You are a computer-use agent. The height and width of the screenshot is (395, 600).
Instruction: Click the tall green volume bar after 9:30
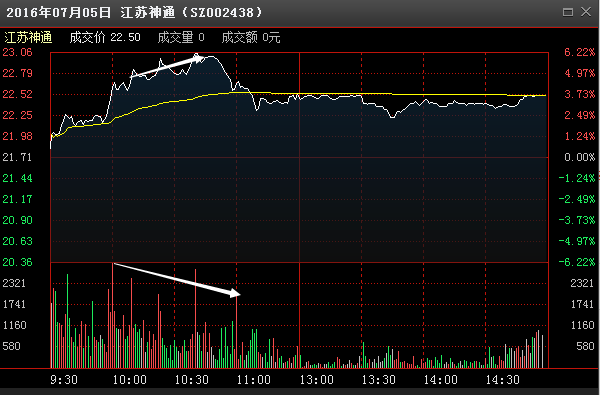click(67, 321)
